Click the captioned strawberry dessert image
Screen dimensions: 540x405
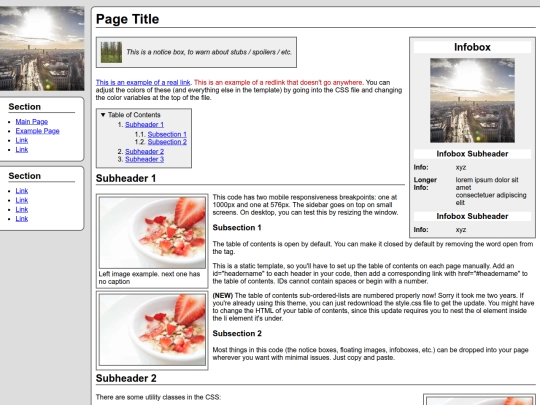pyautogui.click(x=152, y=232)
